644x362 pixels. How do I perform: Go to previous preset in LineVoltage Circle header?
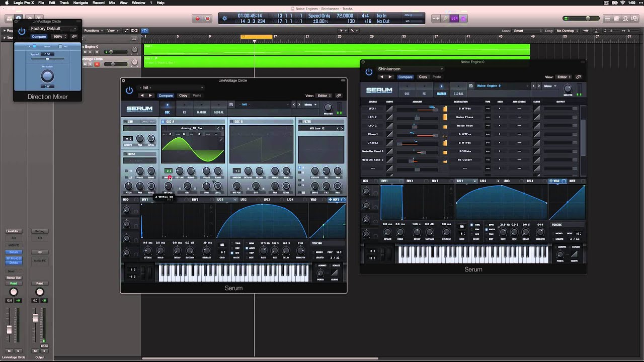click(142, 96)
